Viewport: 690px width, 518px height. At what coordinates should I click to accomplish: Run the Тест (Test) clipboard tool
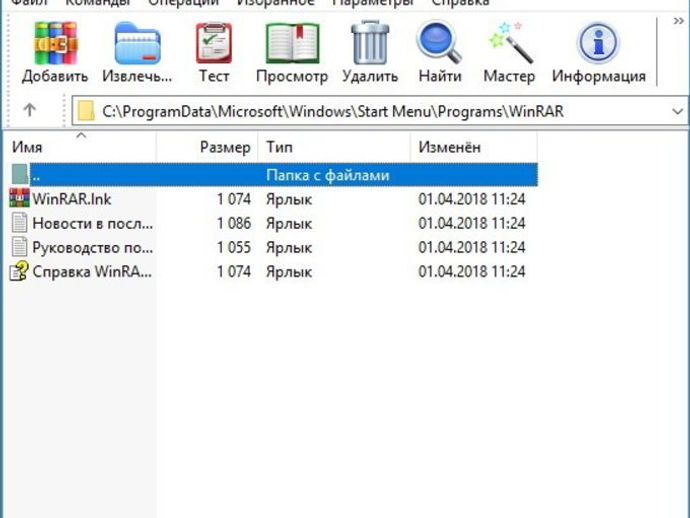(x=214, y=43)
